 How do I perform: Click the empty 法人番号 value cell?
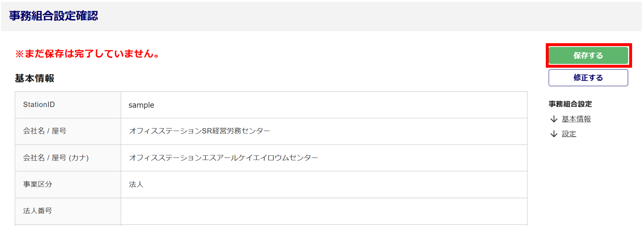(324, 211)
